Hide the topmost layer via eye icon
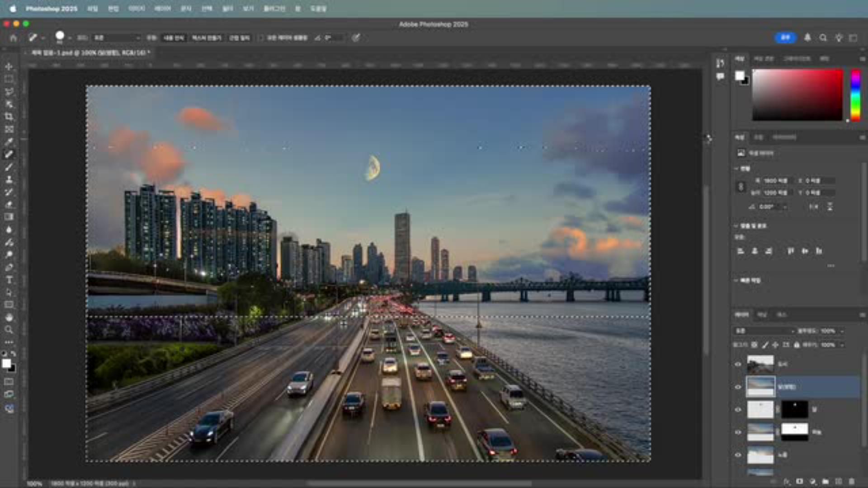Image resolution: width=868 pixels, height=488 pixels. [738, 364]
